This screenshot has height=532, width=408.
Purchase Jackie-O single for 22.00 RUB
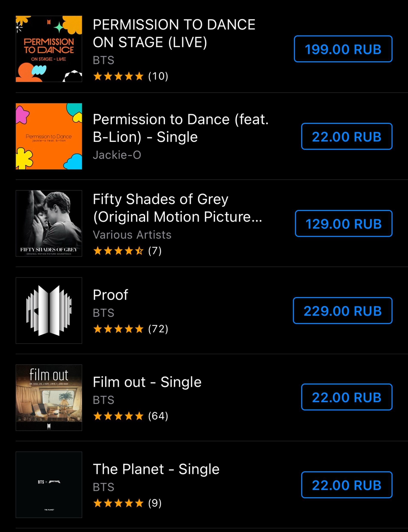point(347,136)
